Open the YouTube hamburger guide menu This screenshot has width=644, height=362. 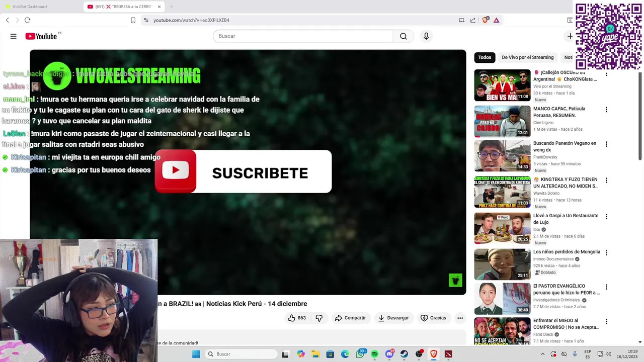tap(14, 36)
